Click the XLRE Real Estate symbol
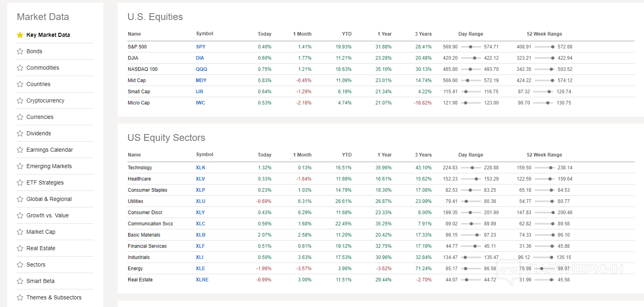 (202, 280)
